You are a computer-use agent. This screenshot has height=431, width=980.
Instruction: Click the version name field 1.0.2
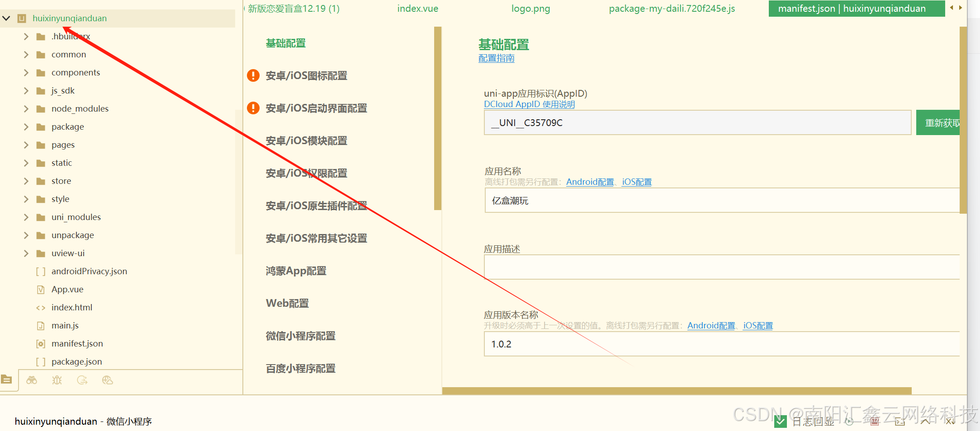point(722,344)
